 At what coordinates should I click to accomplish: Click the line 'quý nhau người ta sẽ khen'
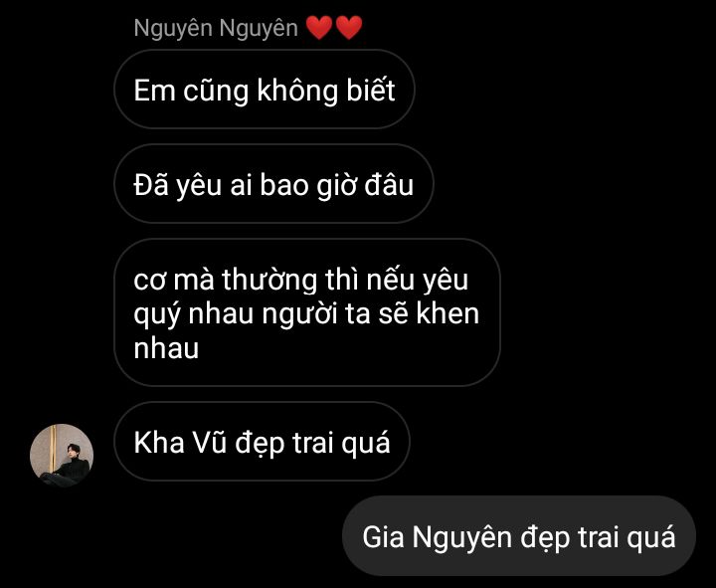click(x=306, y=314)
